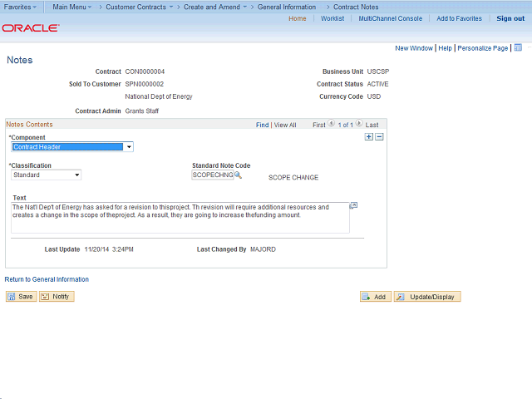532x399 pixels.
Task: Delete note row with minus icon
Action: (379, 136)
